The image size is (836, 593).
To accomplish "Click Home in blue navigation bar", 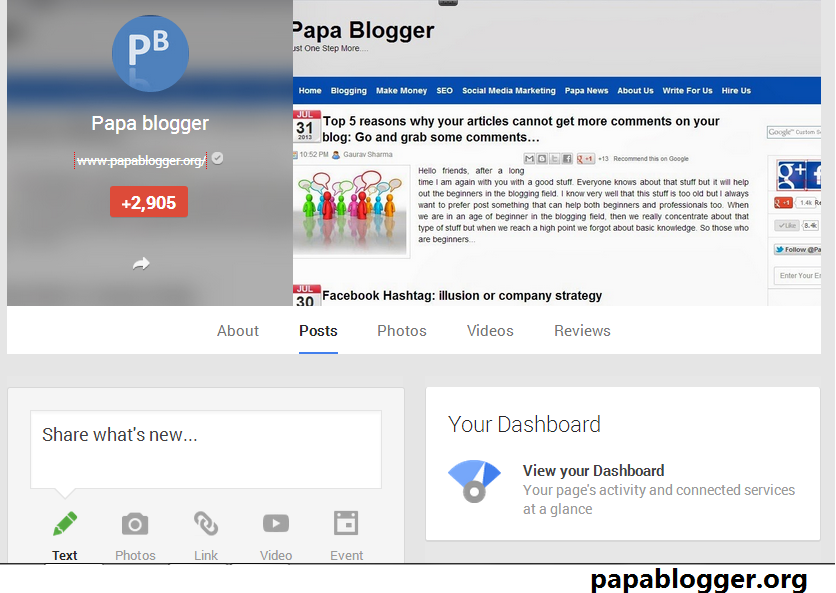I will 310,91.
